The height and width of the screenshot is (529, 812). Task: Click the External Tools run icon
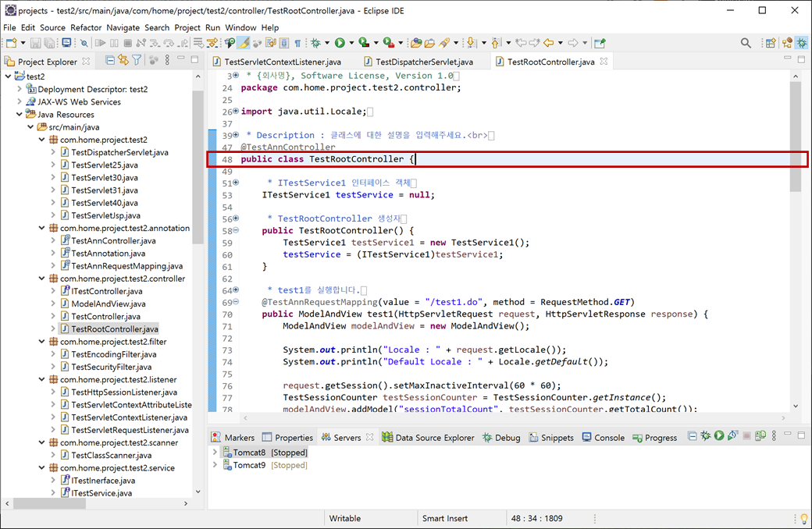(x=388, y=44)
